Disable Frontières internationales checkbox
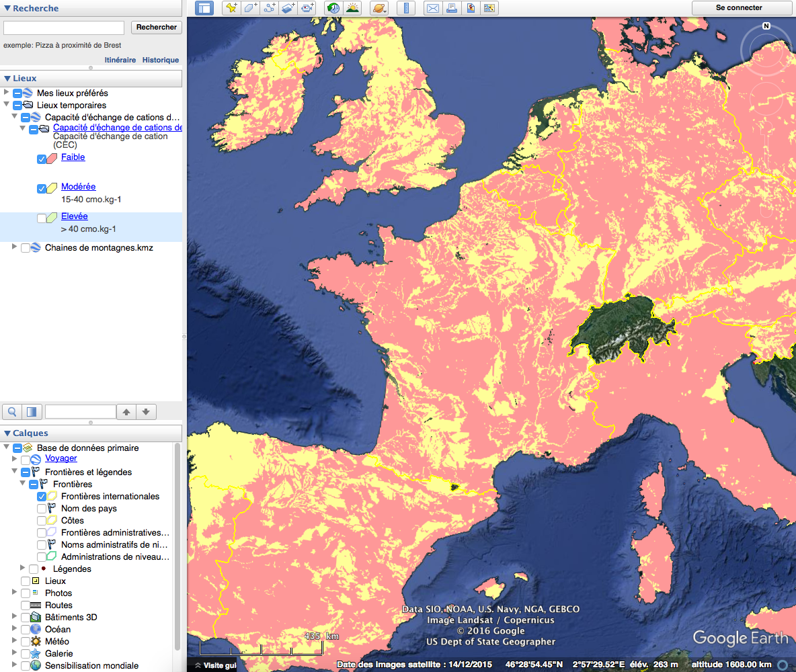This screenshot has width=796, height=672. tap(42, 497)
